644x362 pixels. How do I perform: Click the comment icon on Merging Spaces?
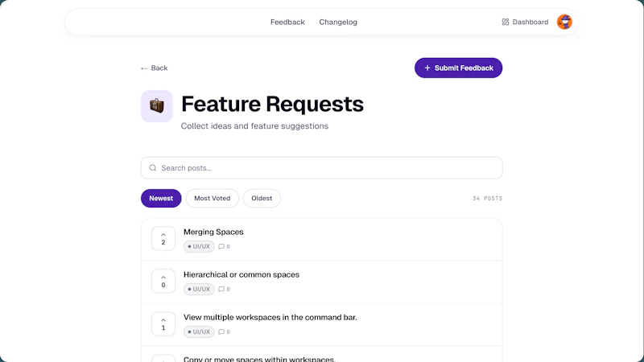[221, 247]
